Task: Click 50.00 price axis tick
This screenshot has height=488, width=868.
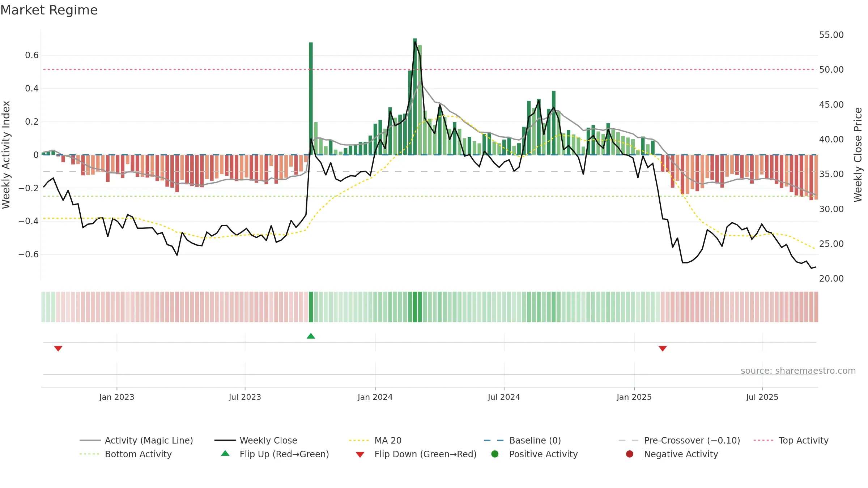Action: coord(831,70)
